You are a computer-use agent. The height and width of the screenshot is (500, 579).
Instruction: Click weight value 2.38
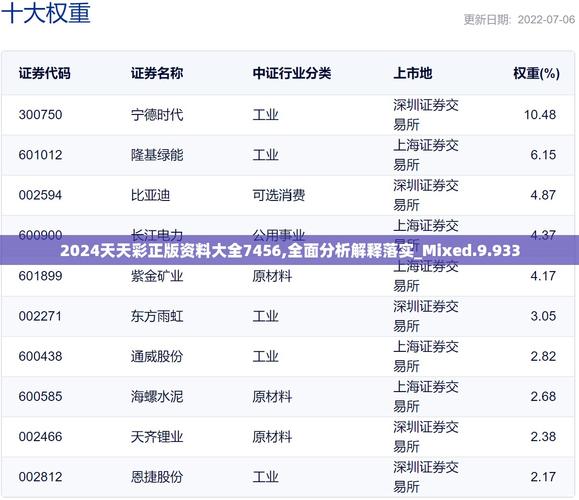tap(543, 437)
